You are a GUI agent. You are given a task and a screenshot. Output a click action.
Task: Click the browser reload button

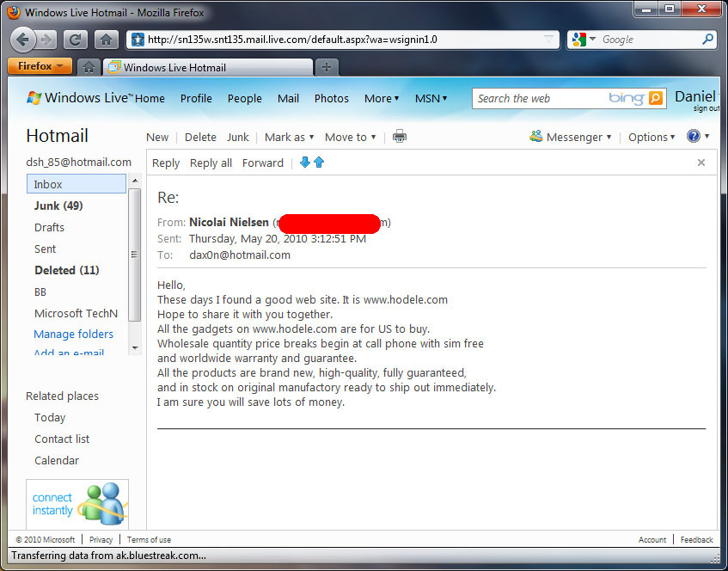coord(75,40)
